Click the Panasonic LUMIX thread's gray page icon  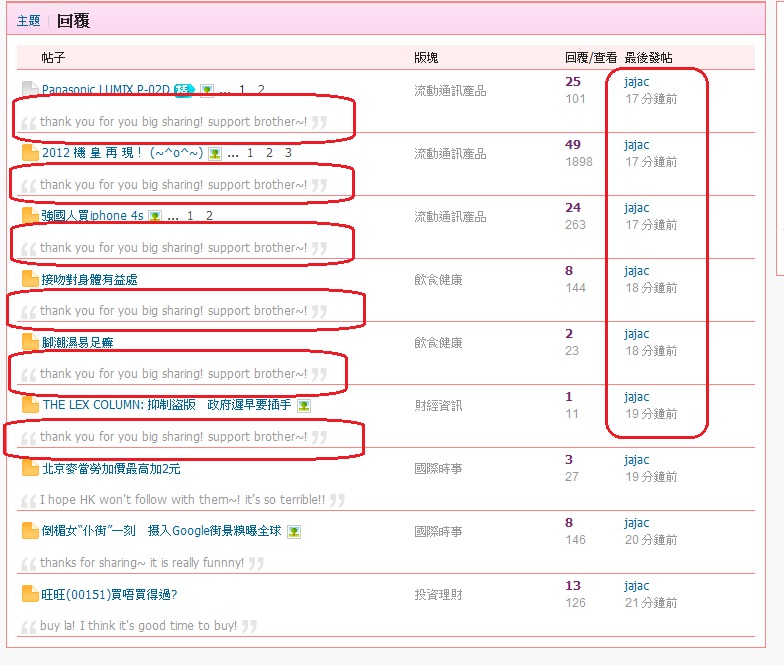point(29,90)
